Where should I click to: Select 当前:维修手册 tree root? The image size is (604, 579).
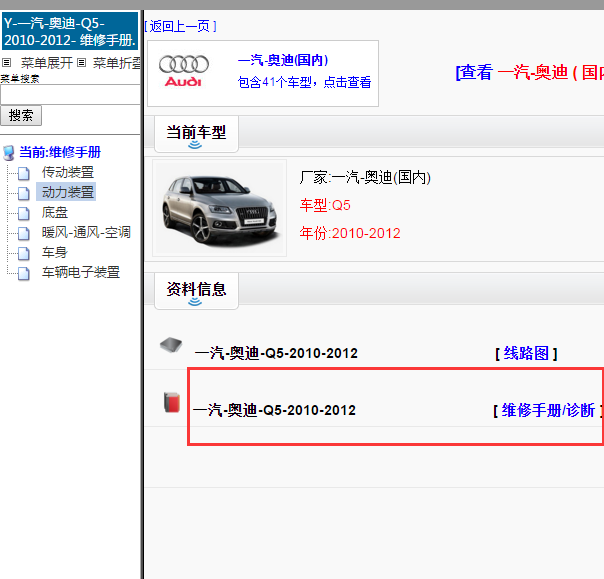(x=60, y=152)
